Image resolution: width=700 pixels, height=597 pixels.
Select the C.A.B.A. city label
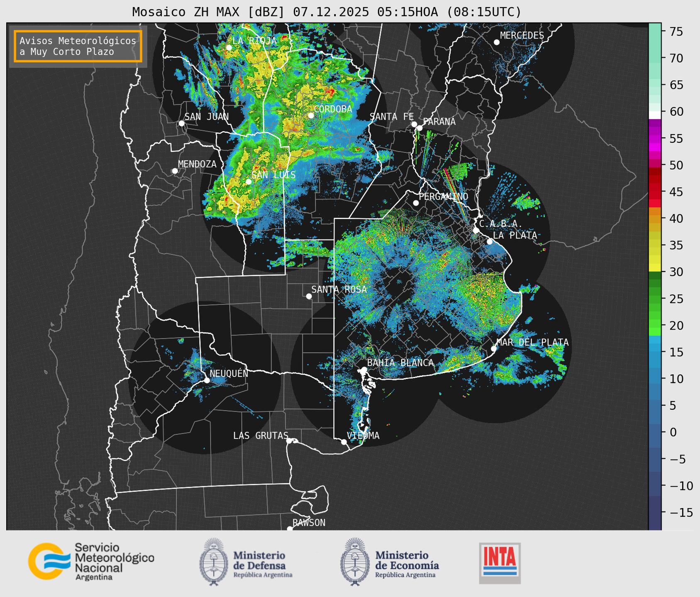(x=501, y=224)
